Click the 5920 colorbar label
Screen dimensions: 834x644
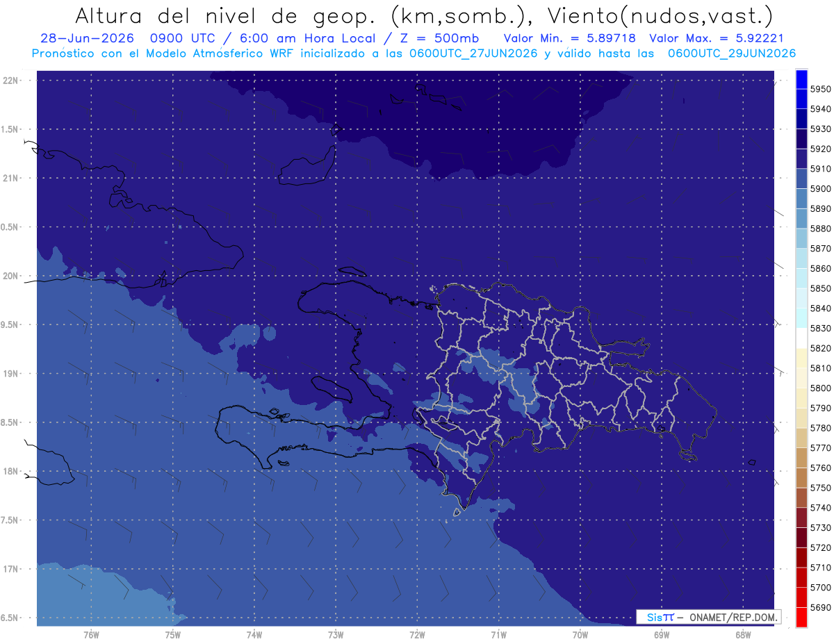[x=820, y=149]
